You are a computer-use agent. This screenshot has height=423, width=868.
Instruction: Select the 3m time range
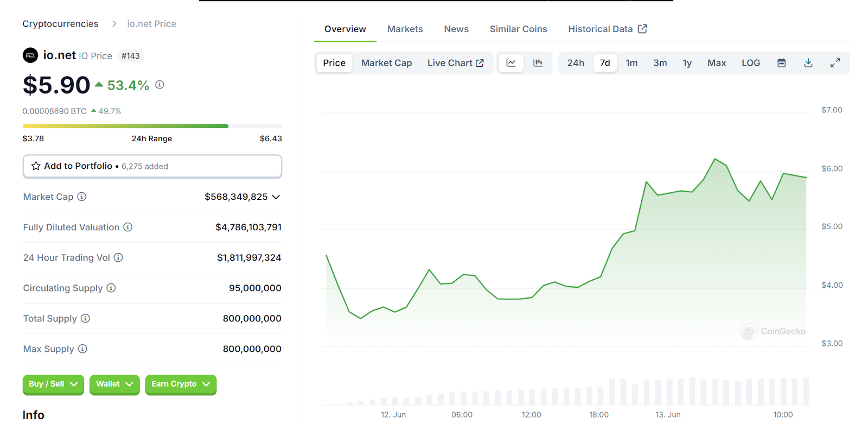(660, 63)
